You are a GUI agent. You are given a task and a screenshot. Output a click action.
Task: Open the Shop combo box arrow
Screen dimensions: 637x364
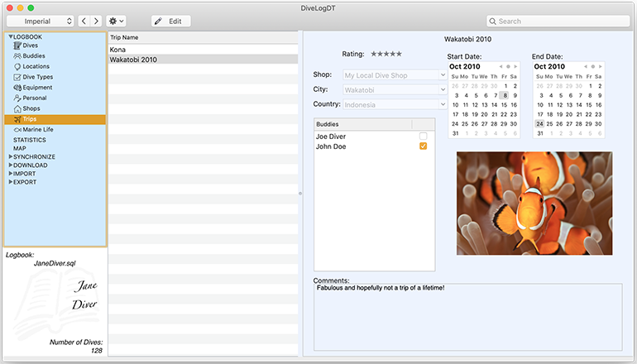coord(443,75)
